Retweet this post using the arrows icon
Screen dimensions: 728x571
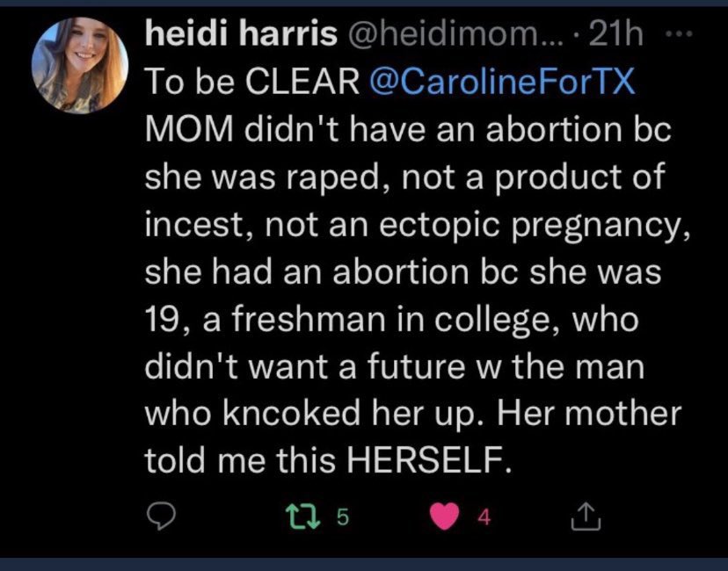303,517
